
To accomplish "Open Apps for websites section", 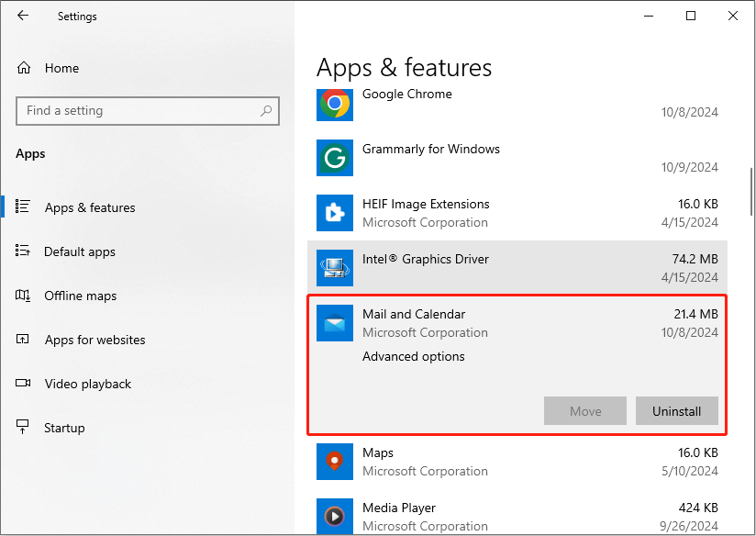I will pos(95,340).
